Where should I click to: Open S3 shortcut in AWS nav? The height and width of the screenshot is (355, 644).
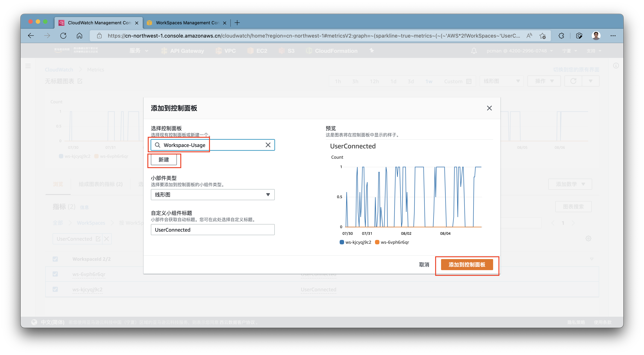[286, 51]
